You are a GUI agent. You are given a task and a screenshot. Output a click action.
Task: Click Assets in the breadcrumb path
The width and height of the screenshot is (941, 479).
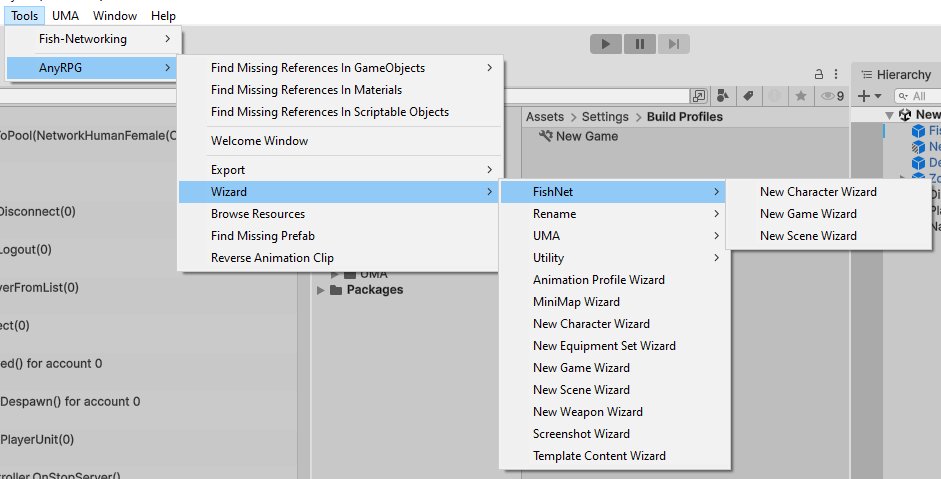pos(545,117)
